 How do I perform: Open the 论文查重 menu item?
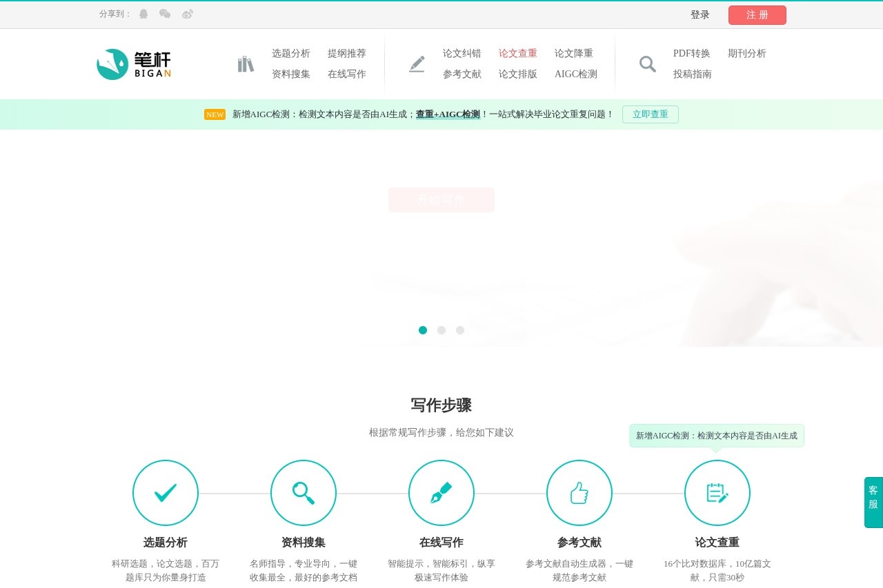[x=518, y=53]
